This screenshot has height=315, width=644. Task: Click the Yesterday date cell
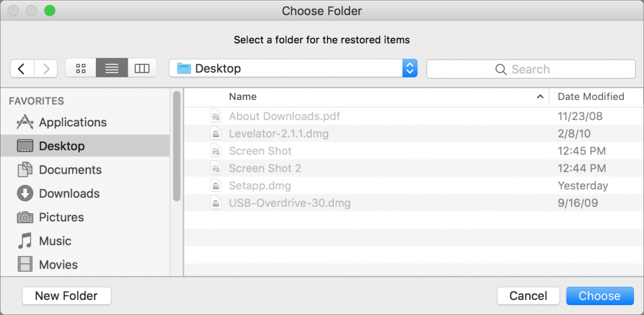pyautogui.click(x=582, y=185)
